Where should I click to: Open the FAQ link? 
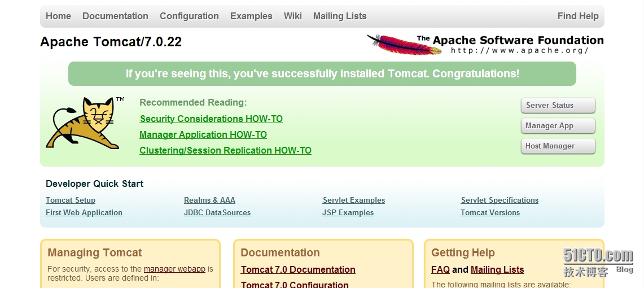point(440,269)
